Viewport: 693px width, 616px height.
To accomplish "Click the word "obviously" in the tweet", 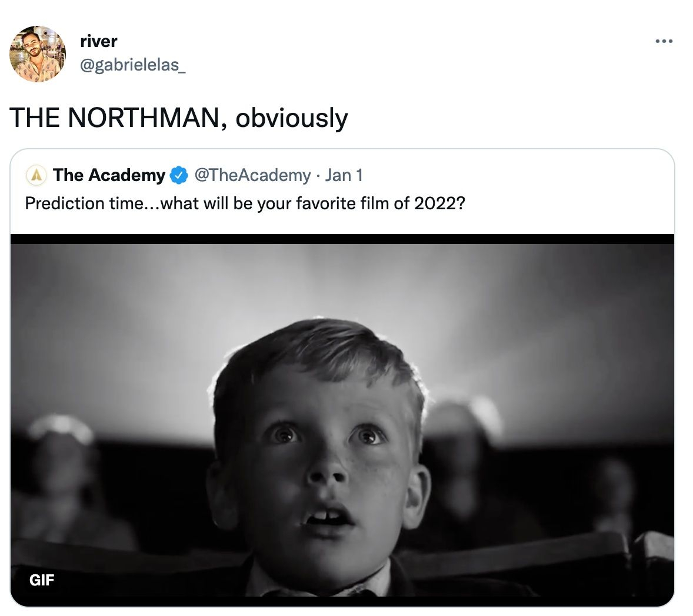I will (292, 118).
